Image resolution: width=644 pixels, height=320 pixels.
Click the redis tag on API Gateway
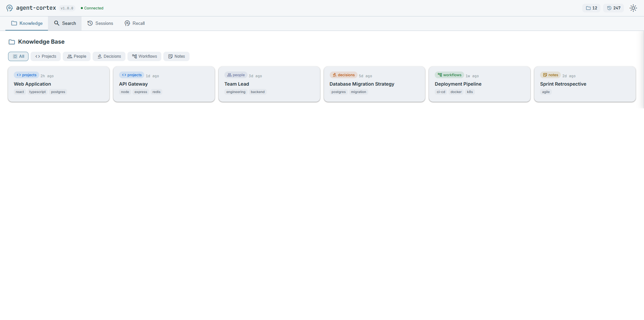pos(156,92)
